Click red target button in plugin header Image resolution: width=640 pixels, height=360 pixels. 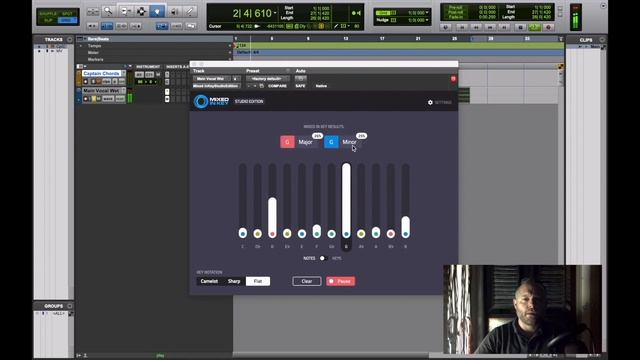click(x=453, y=78)
